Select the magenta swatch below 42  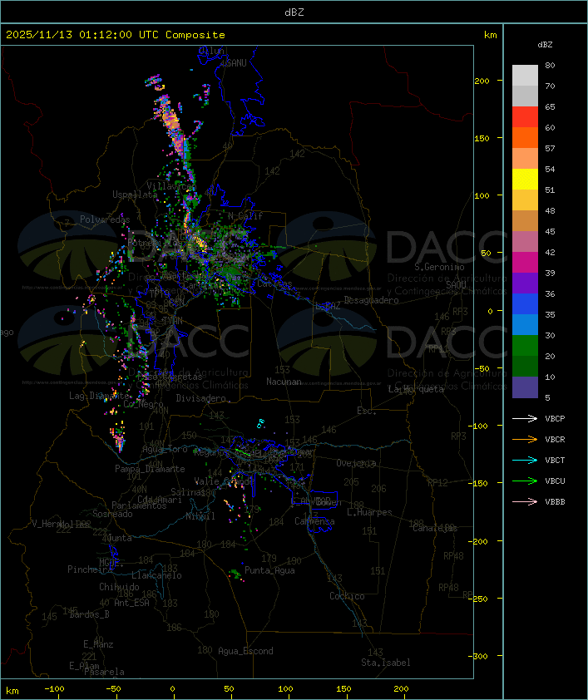click(x=525, y=263)
